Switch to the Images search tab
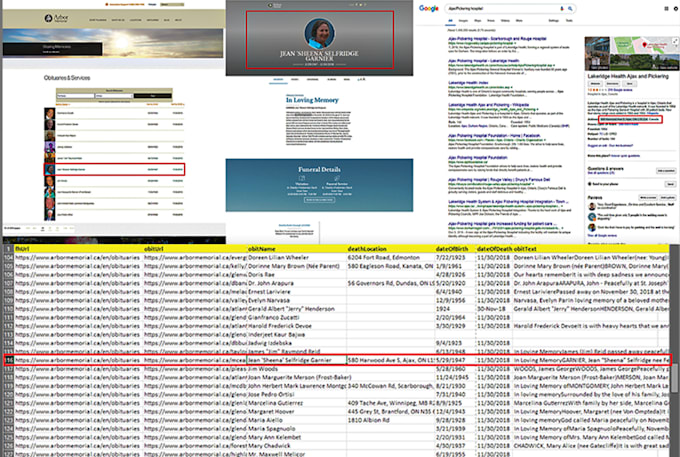 coord(463,20)
